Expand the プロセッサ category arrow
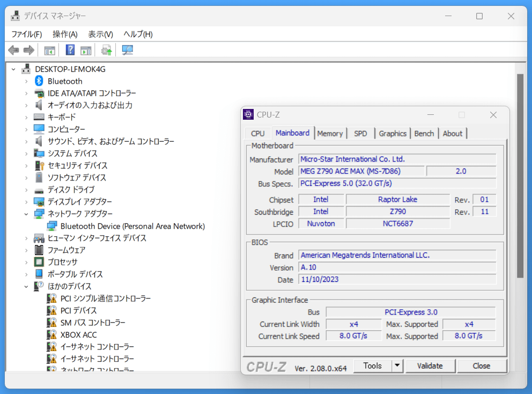 pos(26,262)
